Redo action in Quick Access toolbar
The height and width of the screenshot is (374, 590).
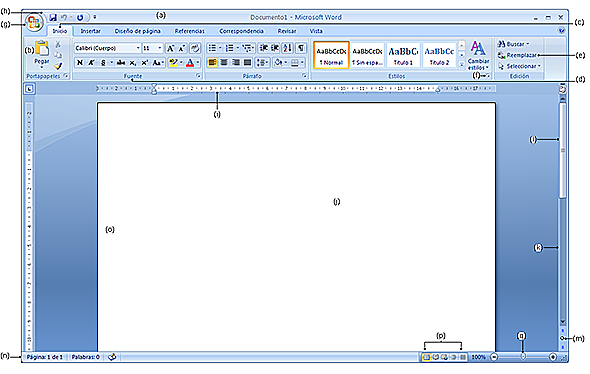tap(80, 17)
